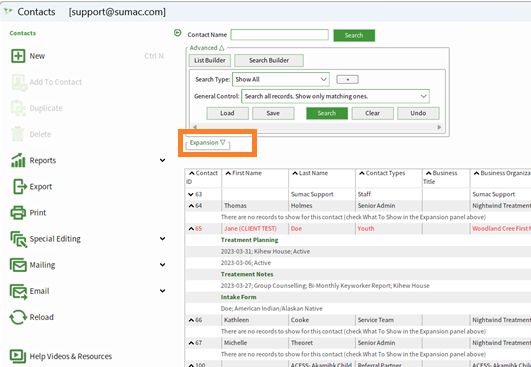
Task: Click the Search Builder button
Action: point(269,60)
